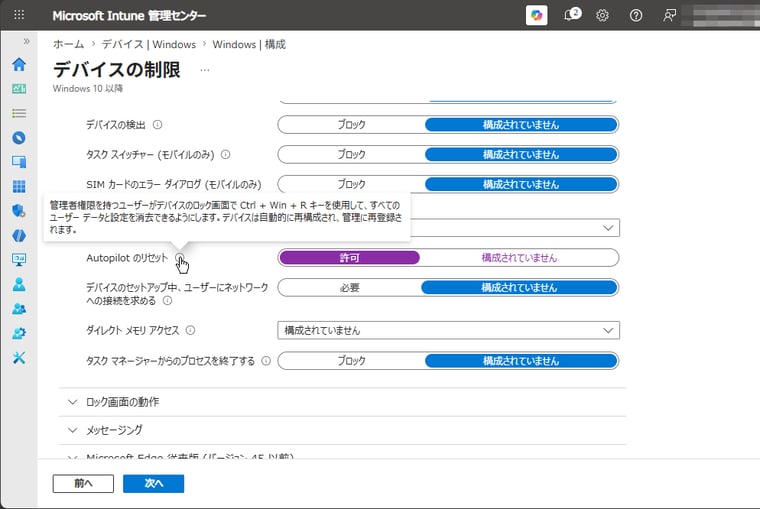Open the blue diamond sidebar icon below the shield
Screen dimensions: 760x509
click(19, 236)
